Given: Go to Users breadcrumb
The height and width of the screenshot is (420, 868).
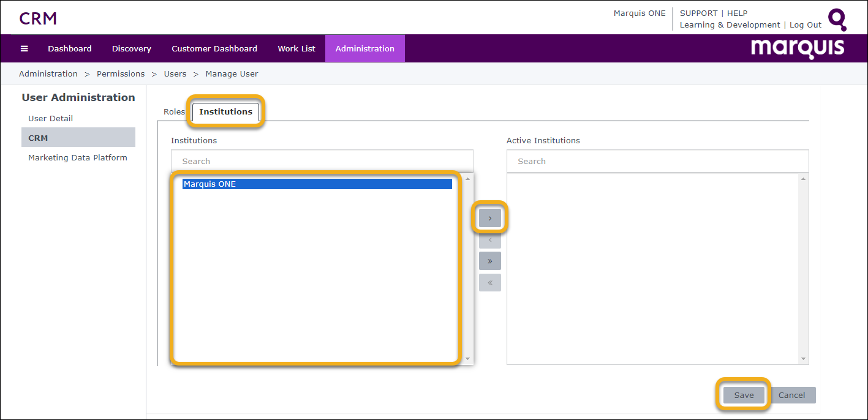Looking at the screenshot, I should tap(175, 73).
